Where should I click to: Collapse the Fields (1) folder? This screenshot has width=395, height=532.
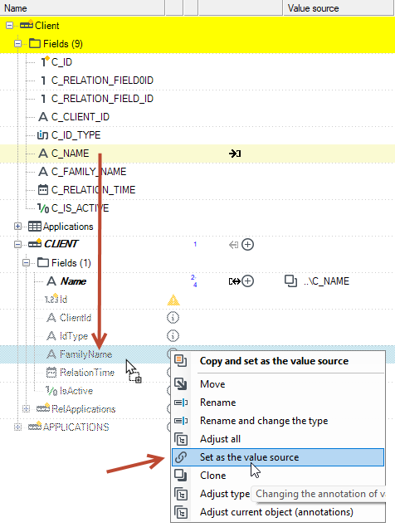26,262
